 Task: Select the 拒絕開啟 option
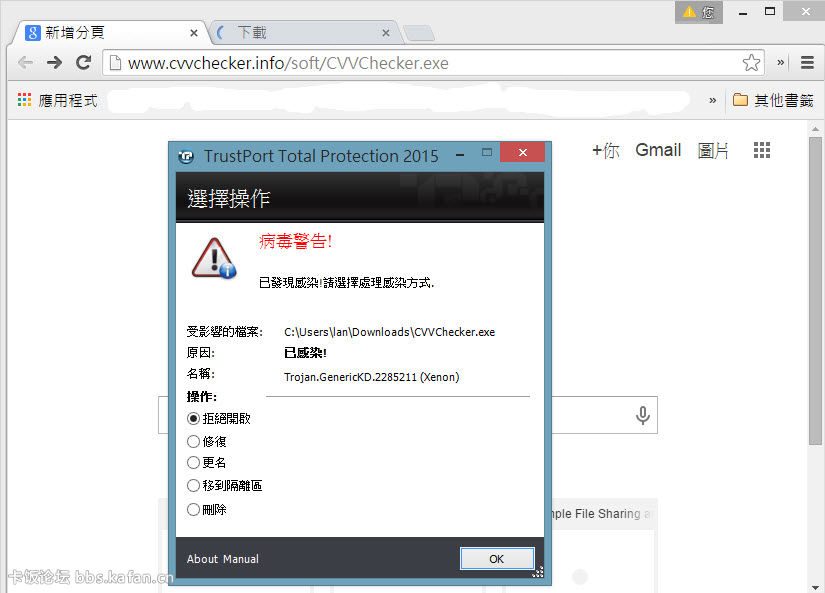point(194,418)
